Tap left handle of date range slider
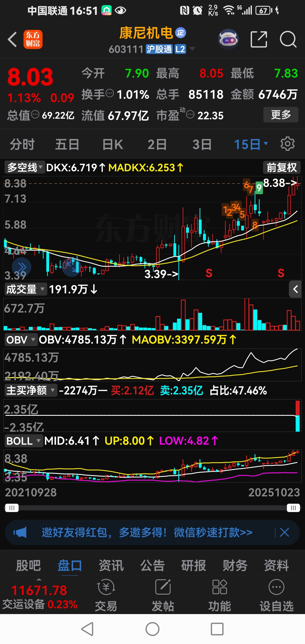The height and width of the screenshot is (644, 305). pyautogui.click(x=12, y=508)
